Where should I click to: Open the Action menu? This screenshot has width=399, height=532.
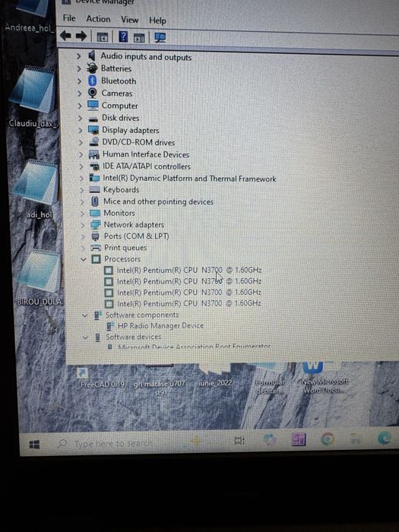pyautogui.click(x=98, y=19)
